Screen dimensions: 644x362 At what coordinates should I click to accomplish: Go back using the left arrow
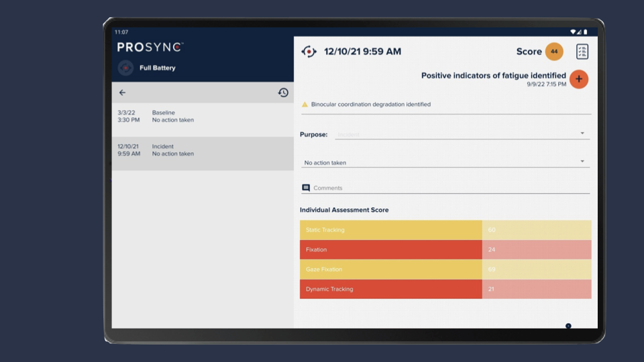tap(122, 93)
